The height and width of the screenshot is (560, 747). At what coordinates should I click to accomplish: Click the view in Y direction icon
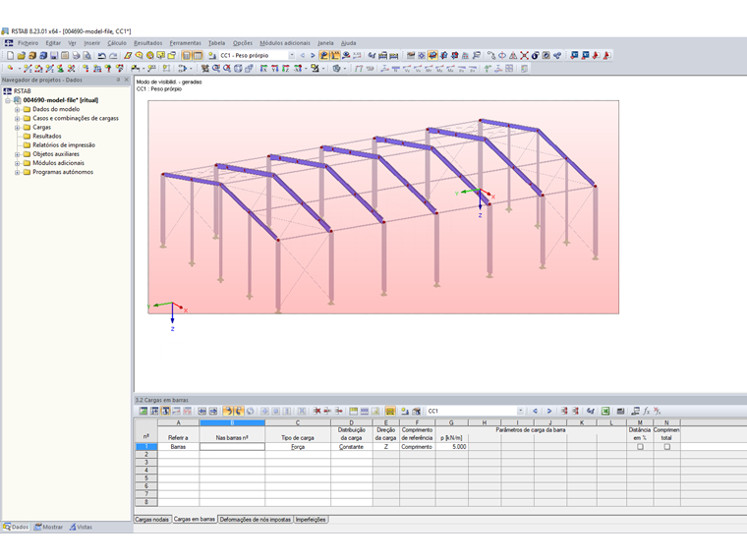pos(274,69)
